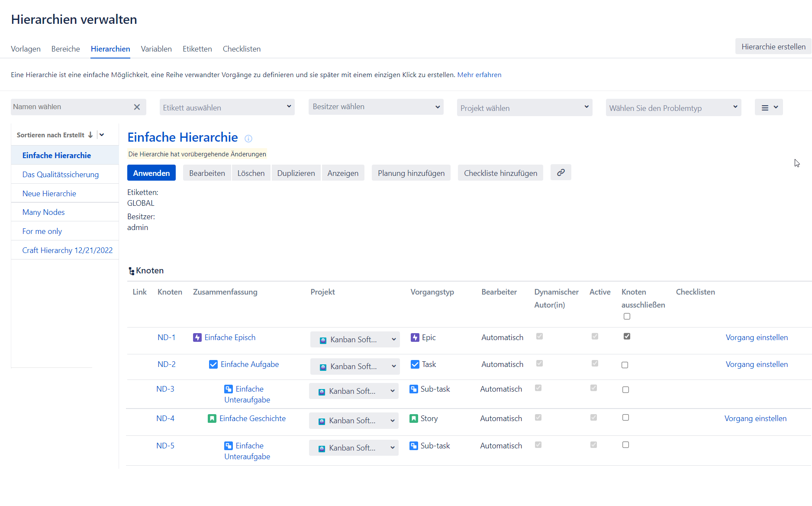Open the project dropdown for ND-4 row

pos(354,421)
